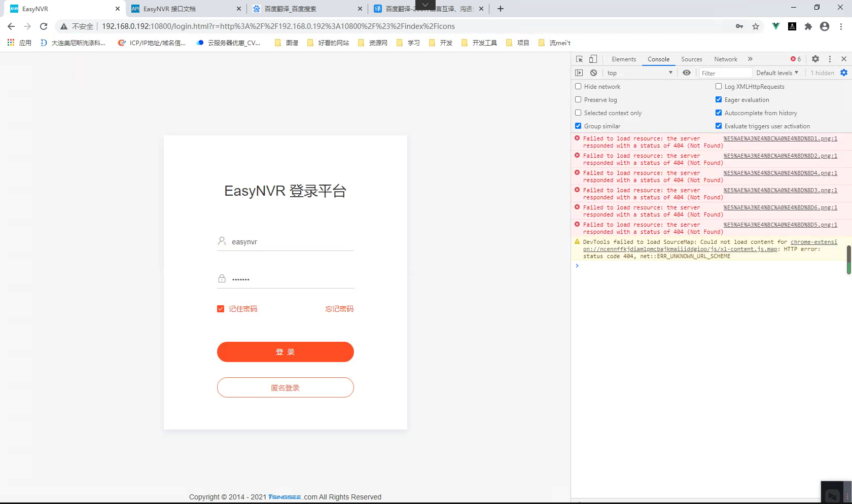This screenshot has width=852, height=504.
Task: Open the saved password key icon
Action: (x=739, y=26)
